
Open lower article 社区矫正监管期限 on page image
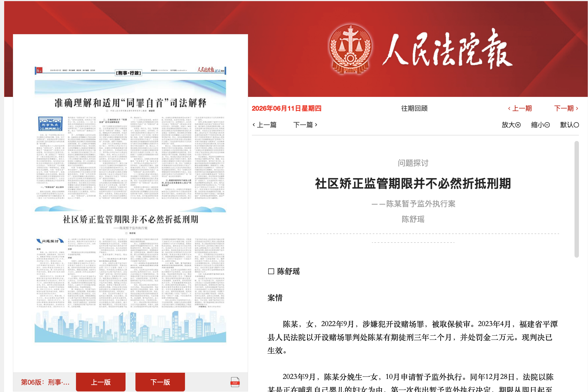pos(130,219)
